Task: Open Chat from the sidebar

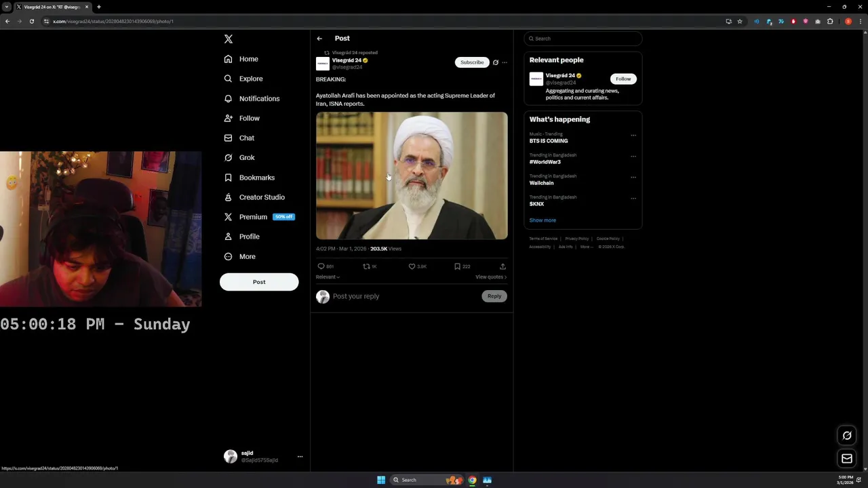Action: click(239, 138)
